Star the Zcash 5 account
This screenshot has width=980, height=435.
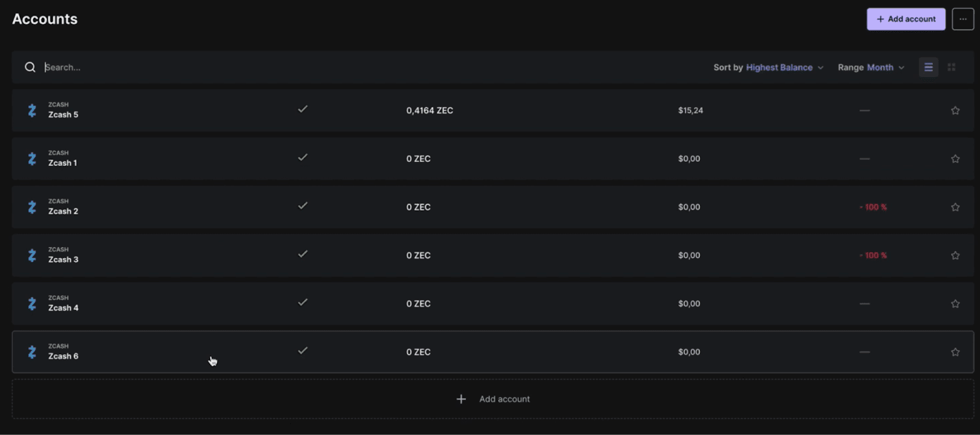pos(955,110)
